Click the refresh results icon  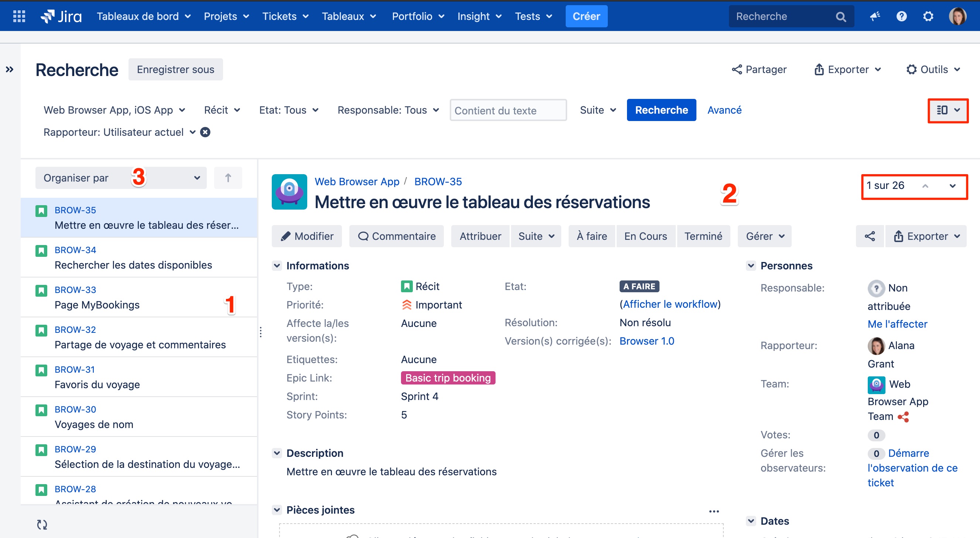click(42, 524)
